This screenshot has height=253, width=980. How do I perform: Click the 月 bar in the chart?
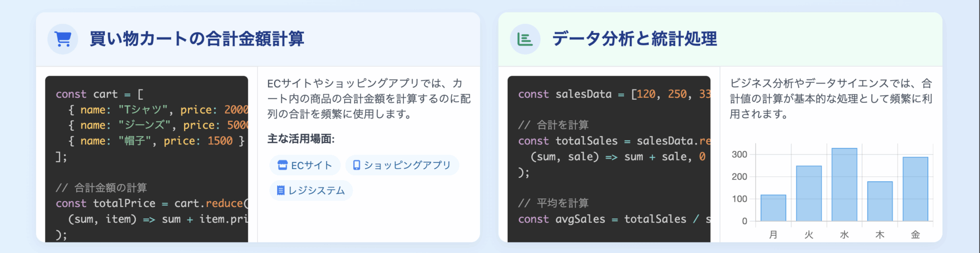[773, 208]
